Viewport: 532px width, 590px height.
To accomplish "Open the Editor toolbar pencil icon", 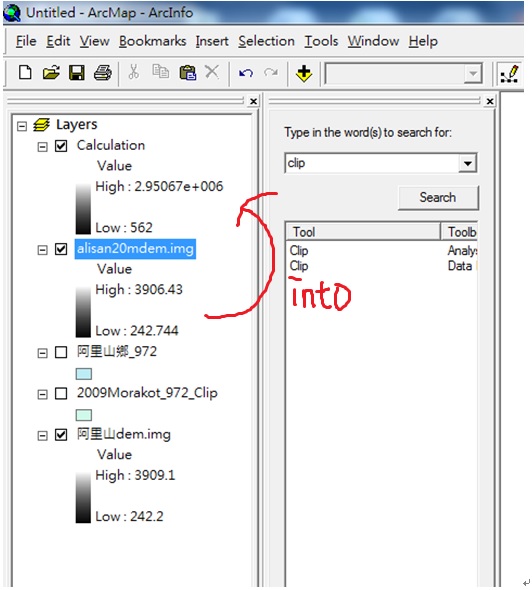I will pyautogui.click(x=510, y=74).
